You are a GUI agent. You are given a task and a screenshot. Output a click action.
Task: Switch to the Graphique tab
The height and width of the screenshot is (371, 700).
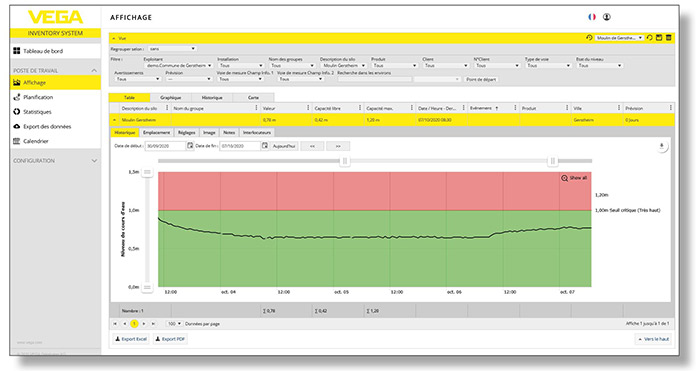(x=171, y=97)
